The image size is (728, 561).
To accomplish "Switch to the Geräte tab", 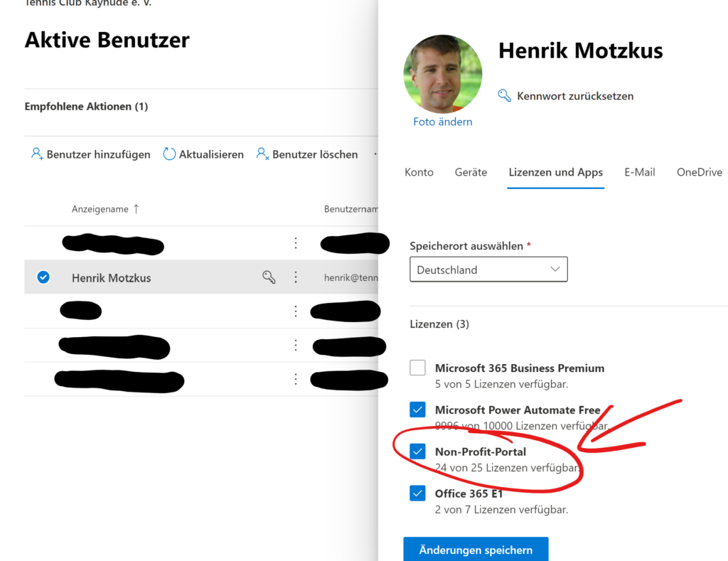I will 471,172.
